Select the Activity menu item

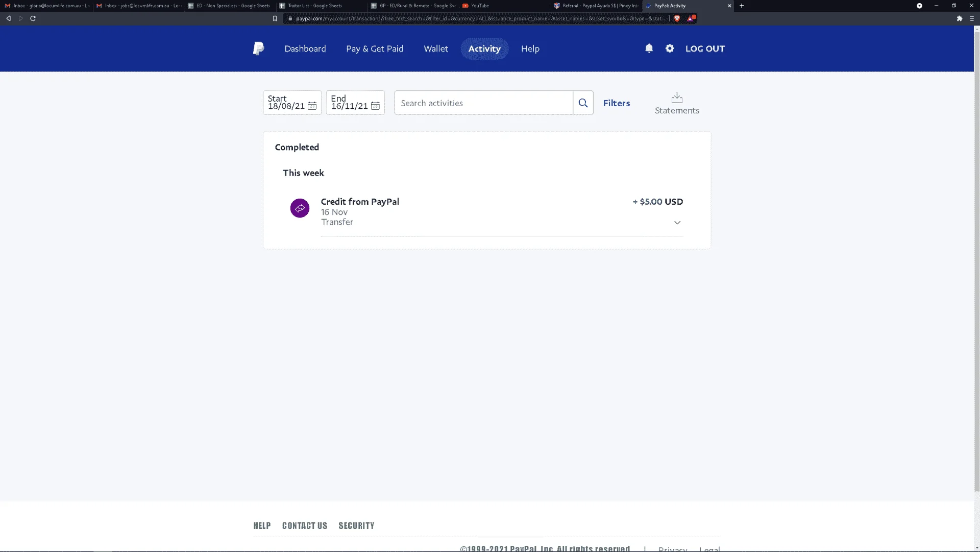[x=484, y=49]
